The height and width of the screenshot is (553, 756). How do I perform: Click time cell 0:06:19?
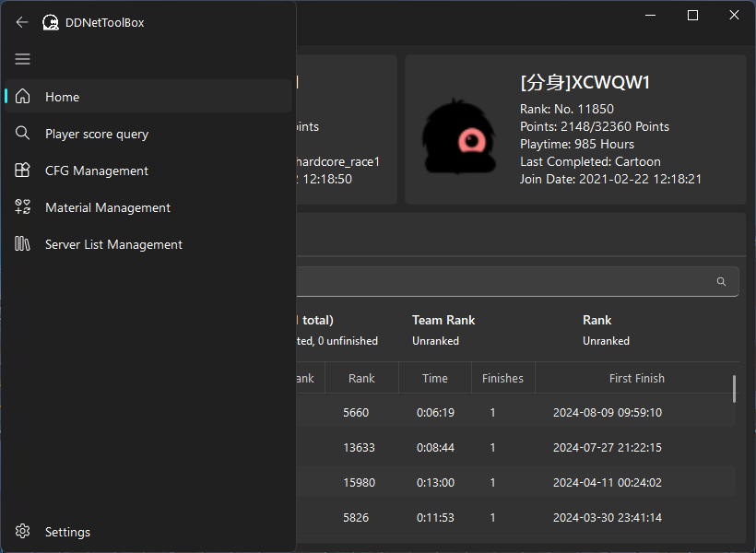(x=435, y=413)
